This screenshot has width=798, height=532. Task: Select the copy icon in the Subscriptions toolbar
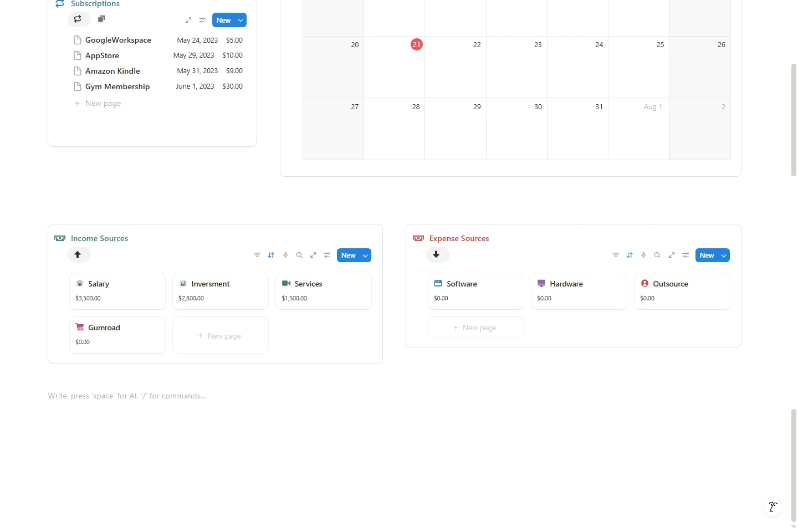tap(101, 19)
